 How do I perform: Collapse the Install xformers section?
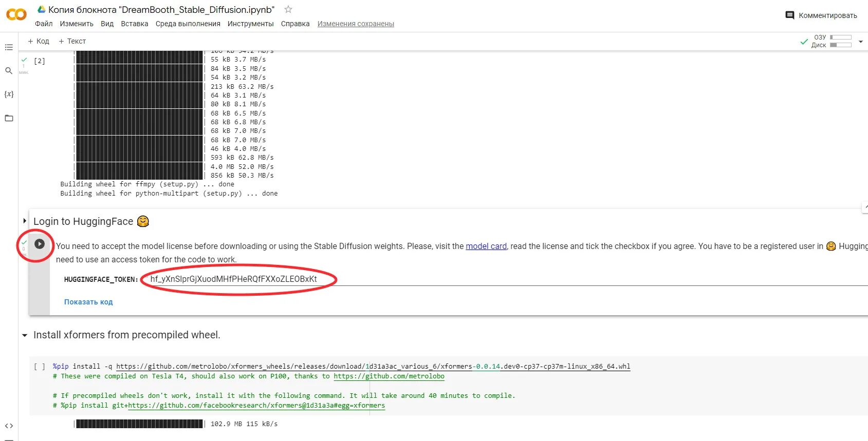click(x=24, y=335)
